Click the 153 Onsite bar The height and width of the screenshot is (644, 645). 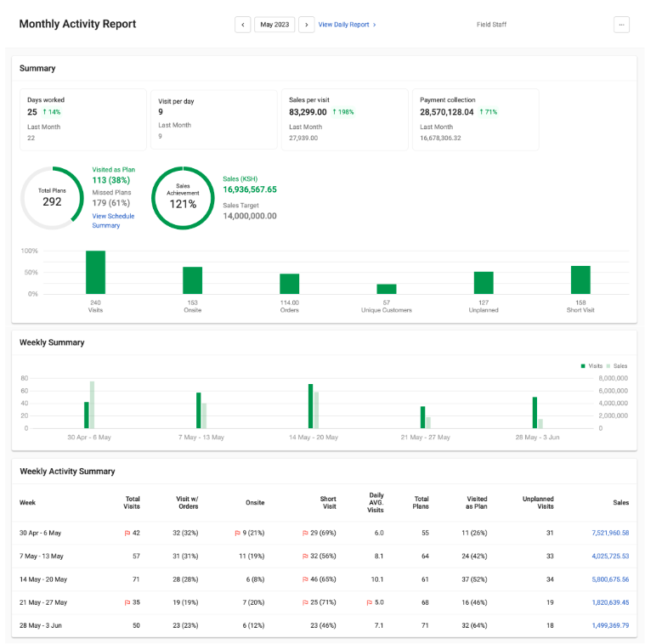pyautogui.click(x=193, y=280)
